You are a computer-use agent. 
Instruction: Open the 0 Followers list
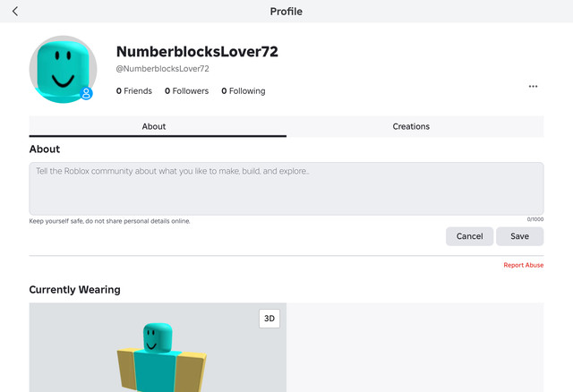tap(189, 91)
